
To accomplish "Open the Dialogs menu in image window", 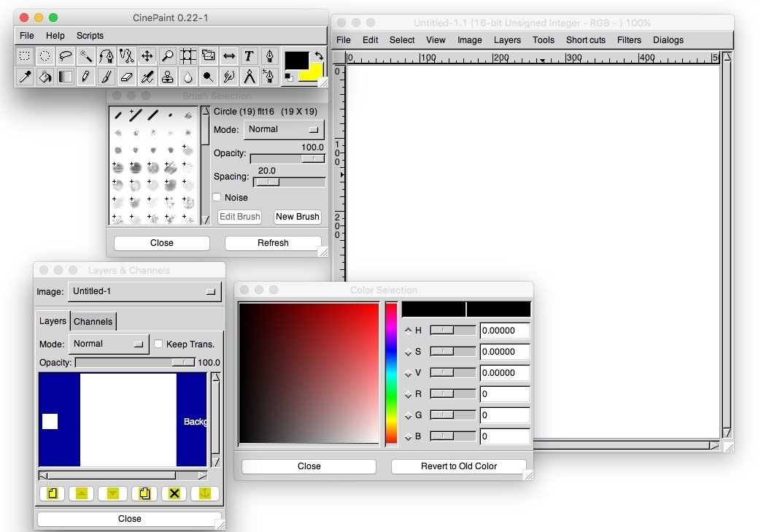I will pyautogui.click(x=668, y=40).
